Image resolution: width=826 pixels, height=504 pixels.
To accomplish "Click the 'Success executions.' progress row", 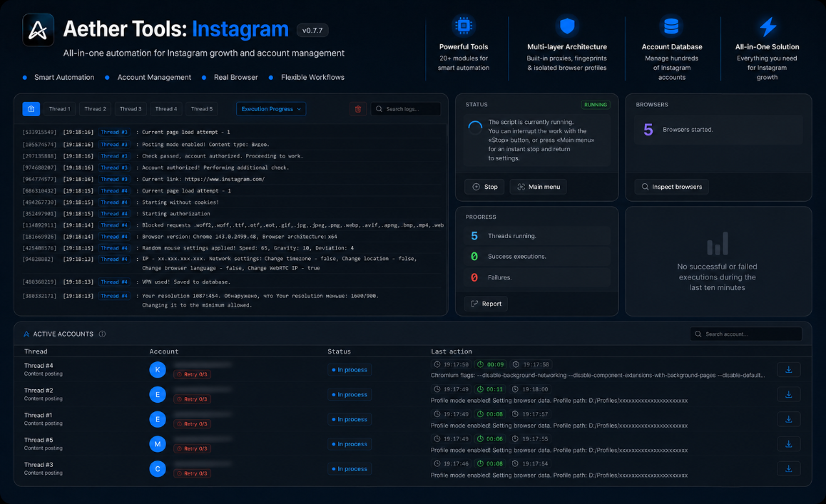I will pyautogui.click(x=537, y=257).
